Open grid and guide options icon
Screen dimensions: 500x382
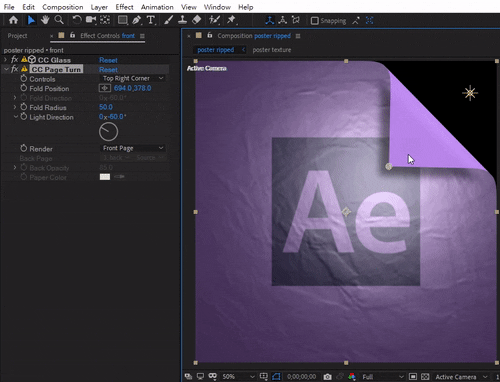(x=263, y=376)
